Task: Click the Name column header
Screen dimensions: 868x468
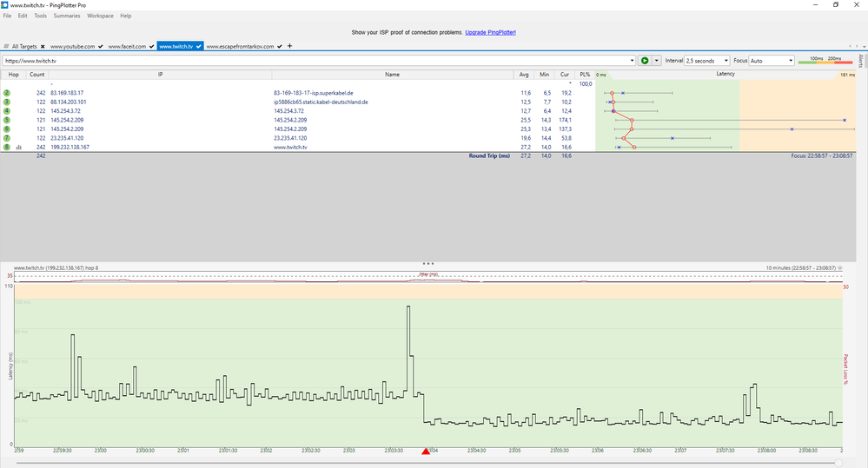Action: click(x=393, y=74)
